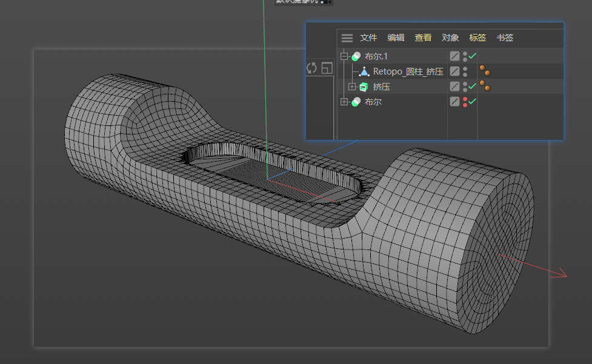Viewport: 592px width, 364px height.
Task: Open the 标签 menu
Action: tap(477, 38)
